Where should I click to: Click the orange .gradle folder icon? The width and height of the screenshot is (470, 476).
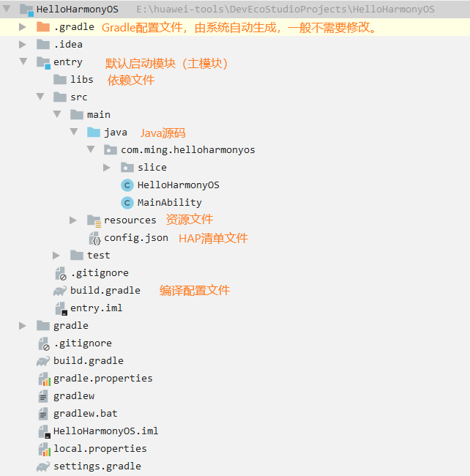(43, 26)
